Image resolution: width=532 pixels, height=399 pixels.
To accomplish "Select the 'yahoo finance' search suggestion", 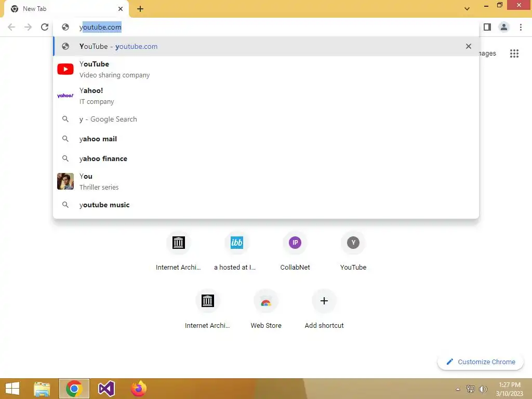I will 266,158.
